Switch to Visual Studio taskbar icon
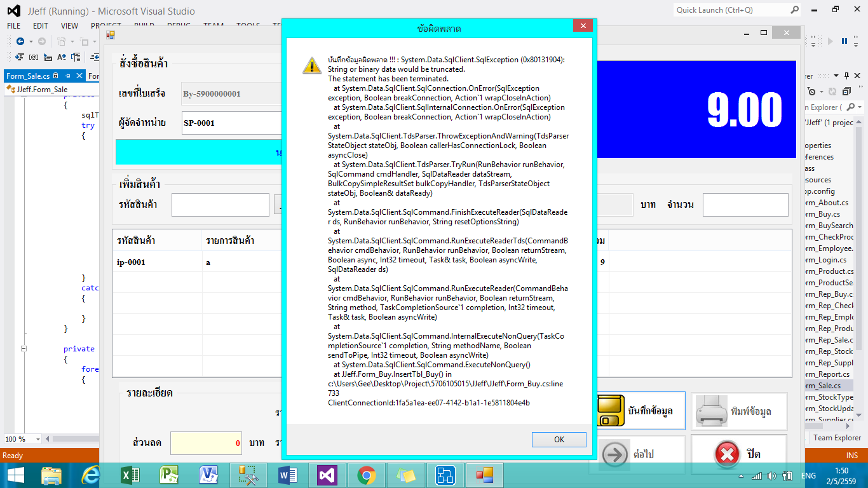868x488 pixels. (x=327, y=475)
